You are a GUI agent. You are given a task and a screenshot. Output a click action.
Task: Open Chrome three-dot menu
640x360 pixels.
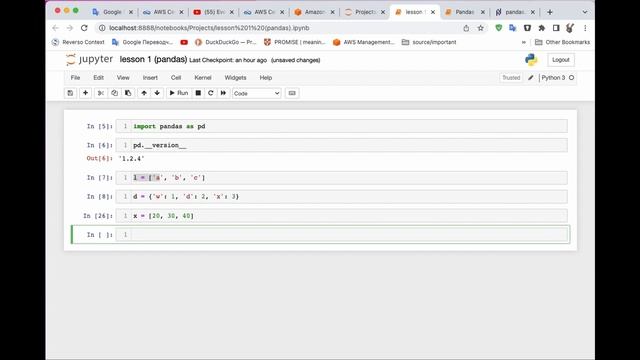pos(585,28)
